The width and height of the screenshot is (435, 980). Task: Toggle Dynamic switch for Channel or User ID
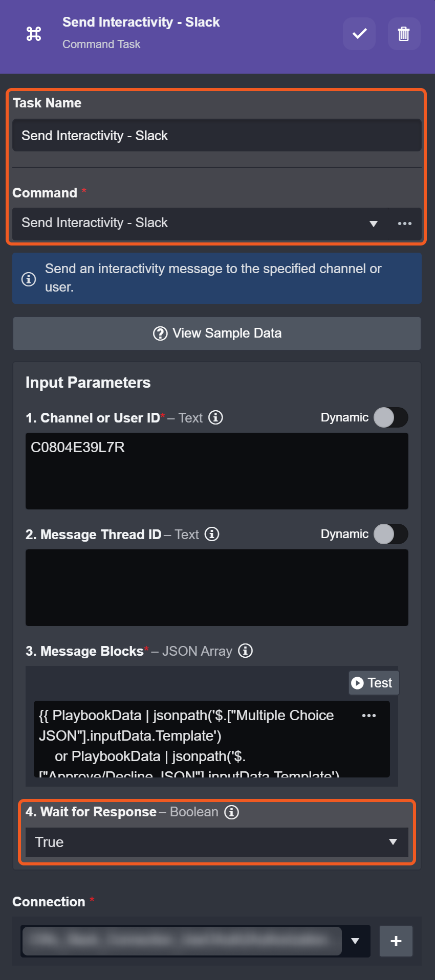390,417
